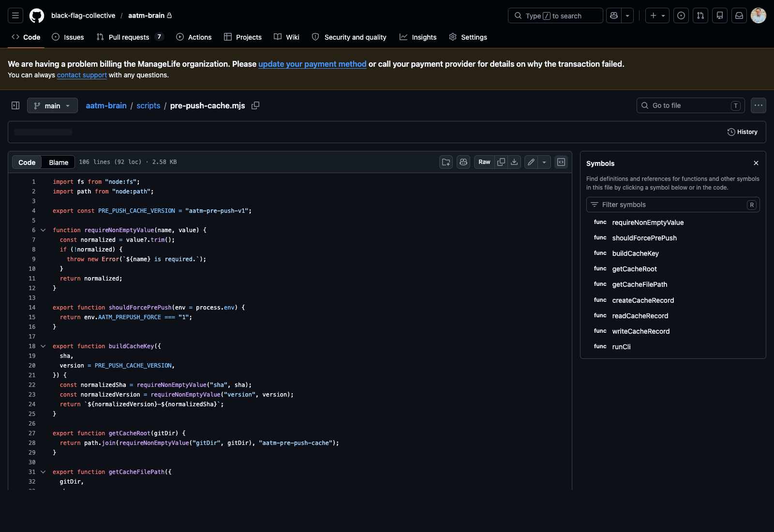Download the file with the download icon
774x532 pixels.
point(514,162)
